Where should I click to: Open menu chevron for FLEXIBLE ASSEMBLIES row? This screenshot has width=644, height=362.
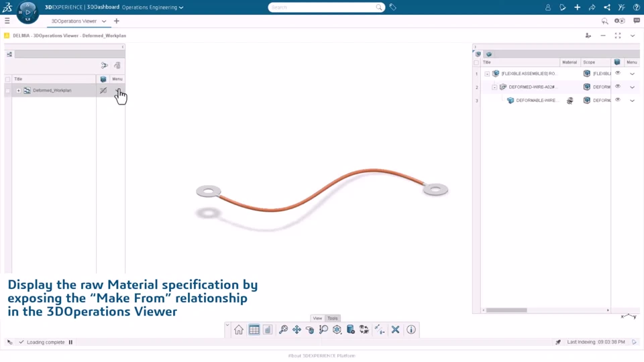(633, 74)
